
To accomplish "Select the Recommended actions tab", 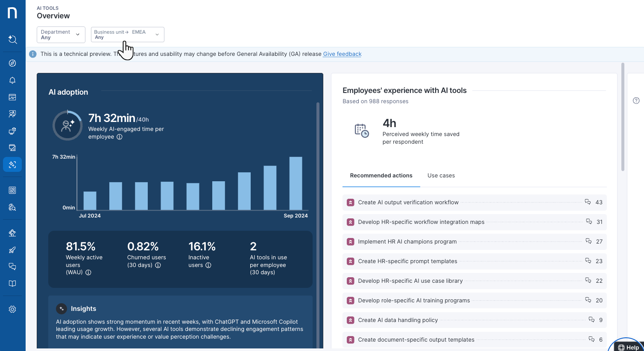I will tap(381, 176).
